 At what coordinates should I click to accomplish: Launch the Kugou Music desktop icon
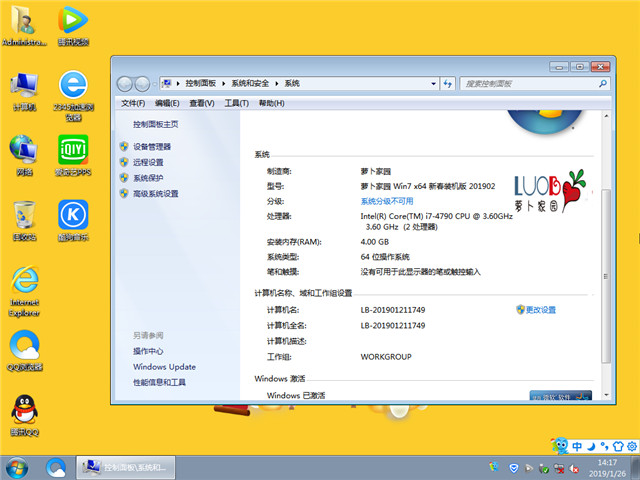(x=73, y=220)
